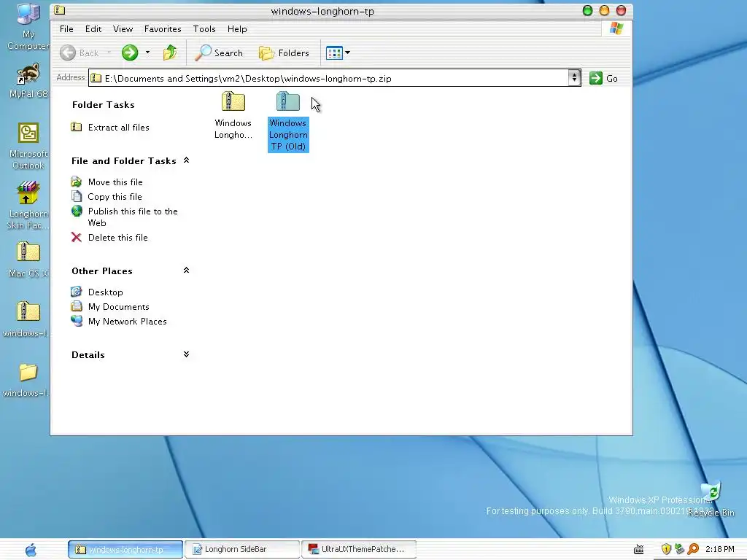Open the Search pane

[219, 52]
